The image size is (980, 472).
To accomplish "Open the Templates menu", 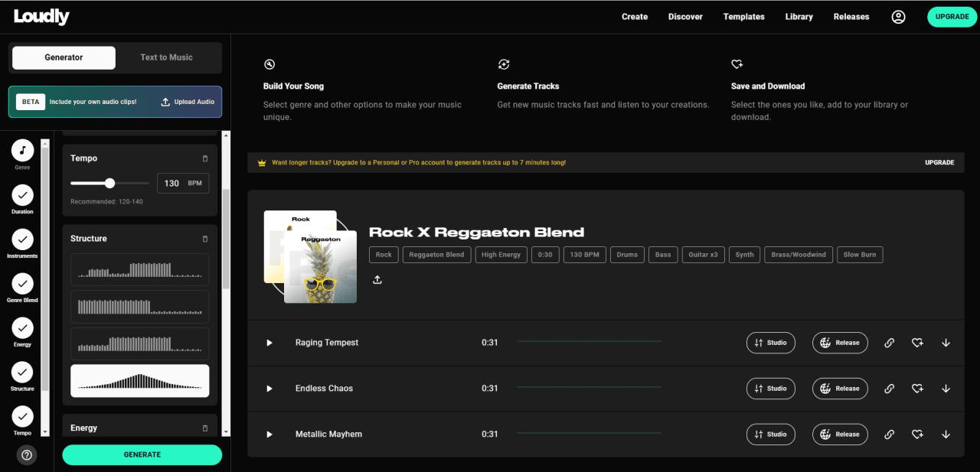I will 743,17.
